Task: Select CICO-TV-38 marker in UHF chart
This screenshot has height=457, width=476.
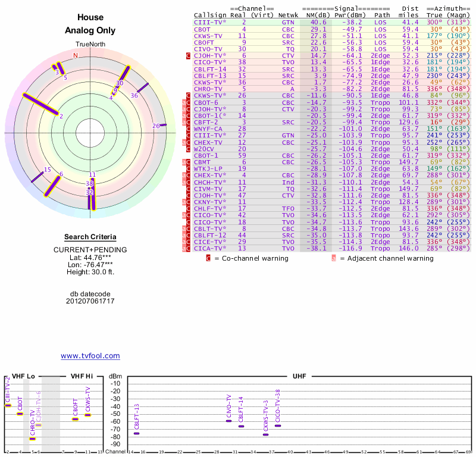Action: [x=278, y=425]
